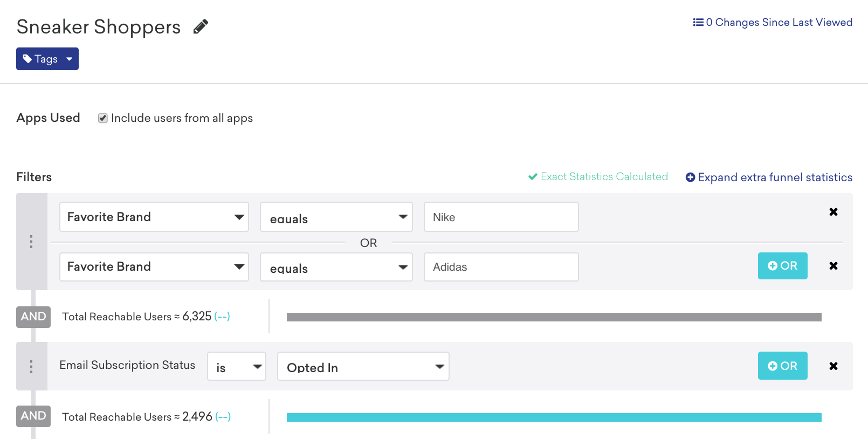Open the 'is' operator dropdown

[237, 366]
